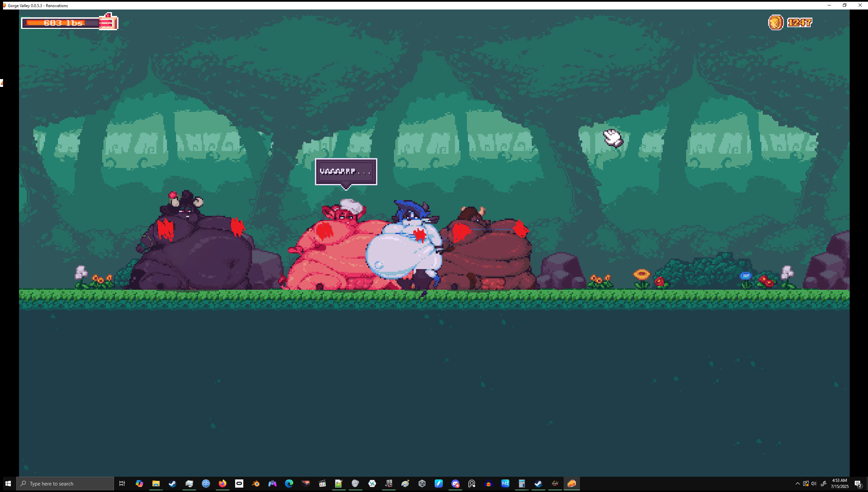Screen dimensions: 868x492
Task: Open network status tray icon
Action: tap(806, 484)
